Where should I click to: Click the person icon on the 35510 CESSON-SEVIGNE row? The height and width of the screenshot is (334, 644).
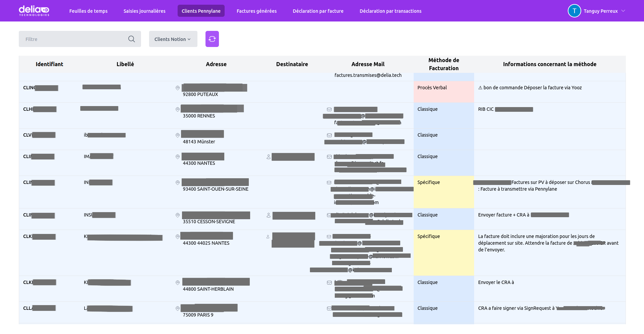pos(268,216)
